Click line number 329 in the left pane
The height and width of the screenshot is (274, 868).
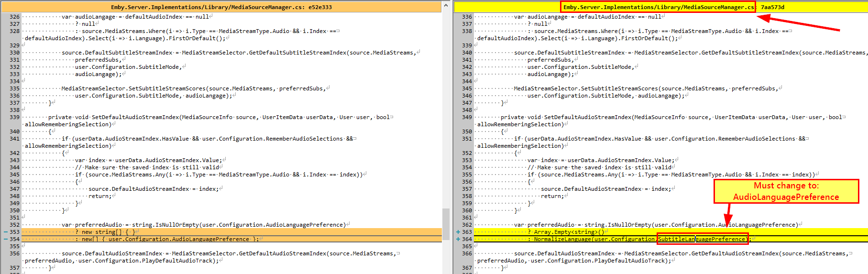14,45
